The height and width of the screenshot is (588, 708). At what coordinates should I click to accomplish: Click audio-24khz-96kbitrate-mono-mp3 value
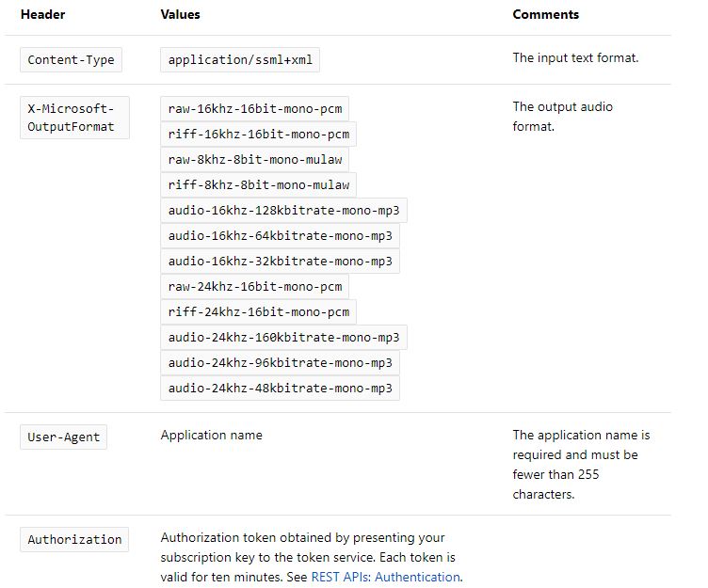click(280, 362)
